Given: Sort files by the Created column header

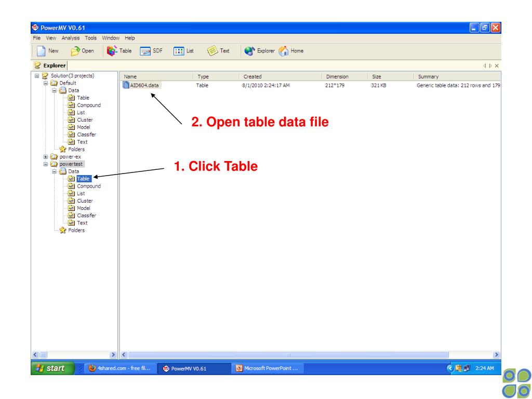Looking at the screenshot, I should 280,77.
